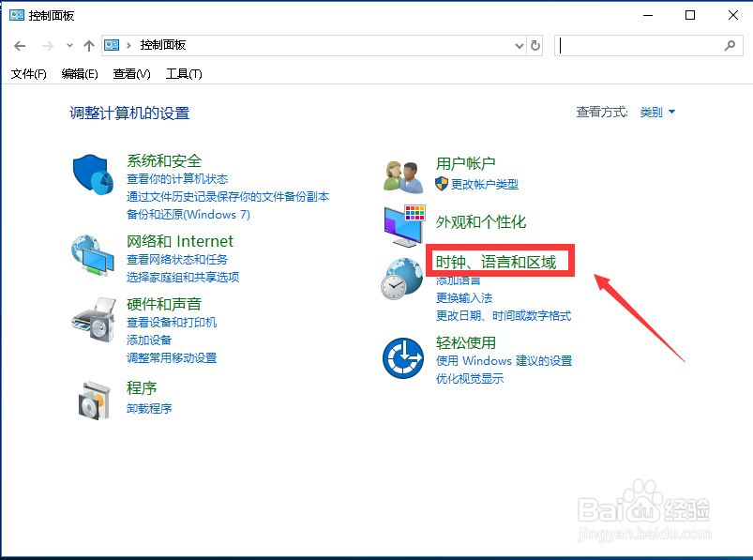Click the Control Panel icon in address bar

point(112,45)
